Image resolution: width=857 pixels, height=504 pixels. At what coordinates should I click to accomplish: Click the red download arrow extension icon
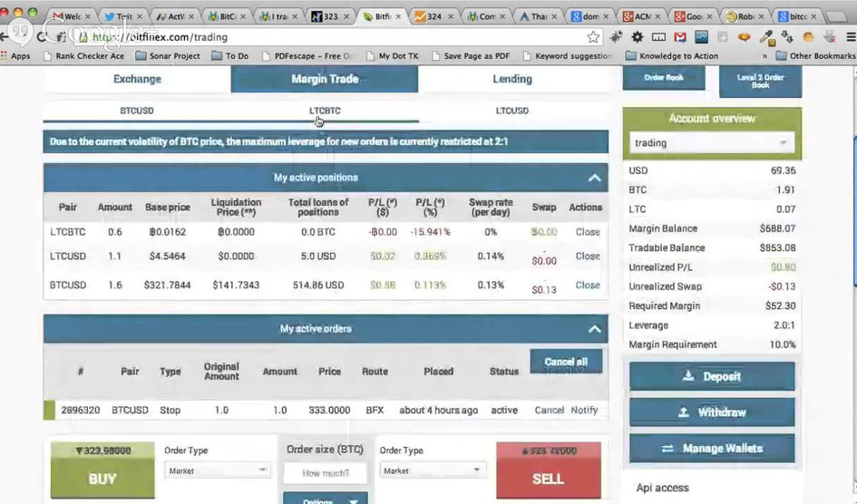click(830, 37)
